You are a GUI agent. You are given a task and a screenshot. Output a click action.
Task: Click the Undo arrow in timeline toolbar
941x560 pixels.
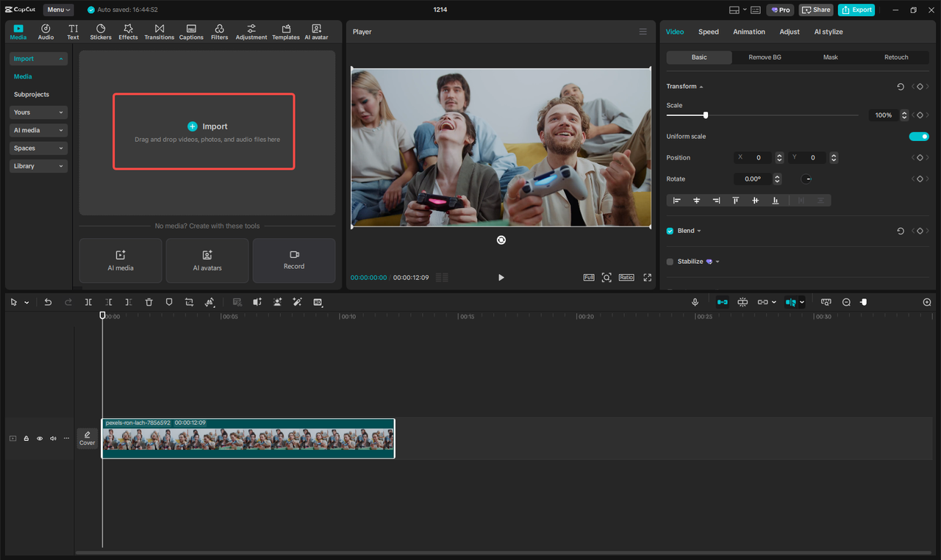(48, 302)
